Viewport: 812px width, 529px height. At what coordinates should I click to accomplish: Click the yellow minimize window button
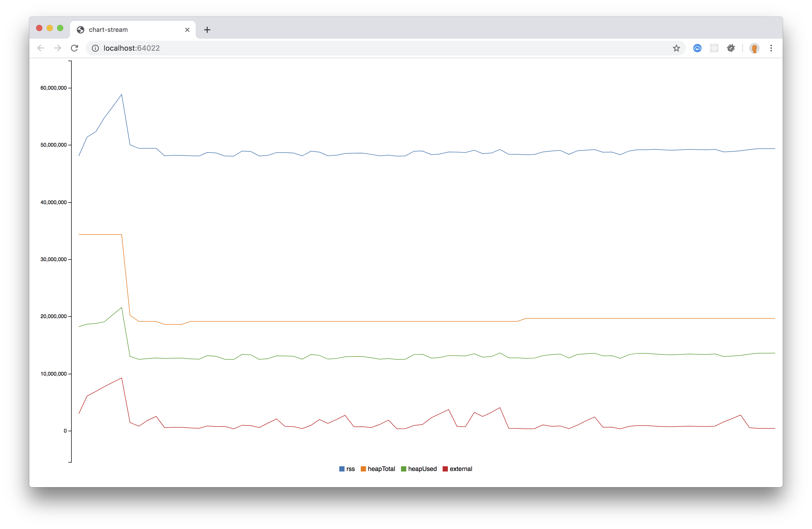50,28
